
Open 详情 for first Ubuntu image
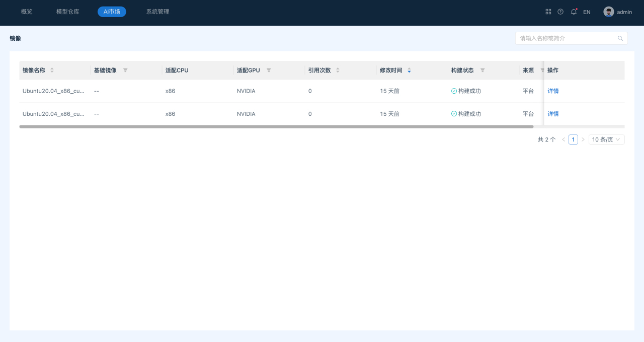click(553, 91)
